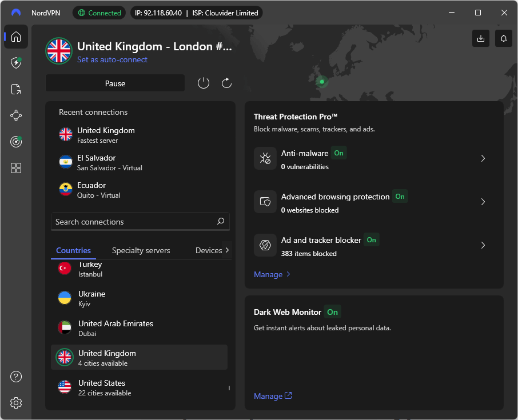Expand the Anti-malware chevron
The width and height of the screenshot is (518, 420).
pos(483,158)
